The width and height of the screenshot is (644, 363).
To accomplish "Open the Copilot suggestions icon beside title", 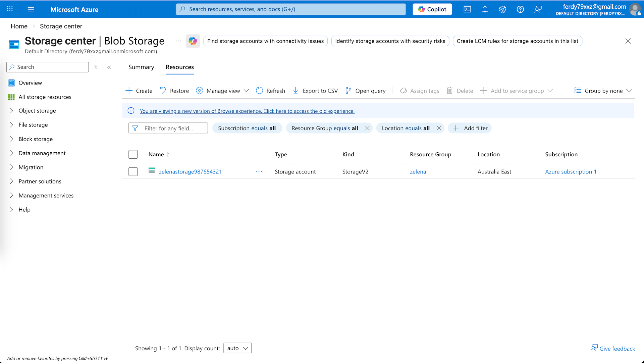I will tap(193, 41).
